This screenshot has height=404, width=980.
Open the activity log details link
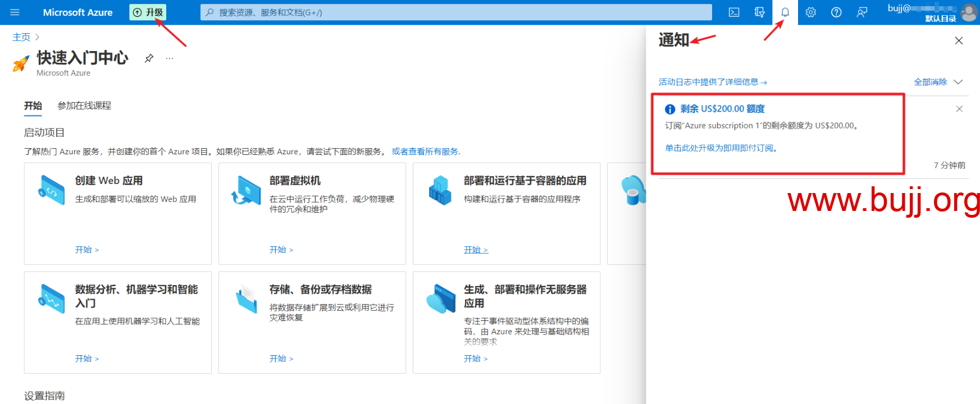click(x=712, y=82)
